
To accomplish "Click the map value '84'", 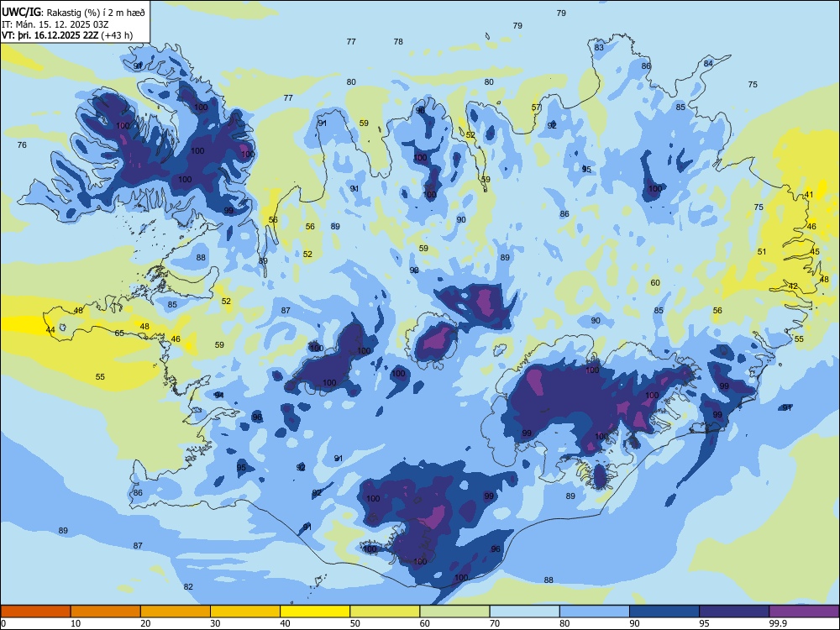I will pos(708,63).
